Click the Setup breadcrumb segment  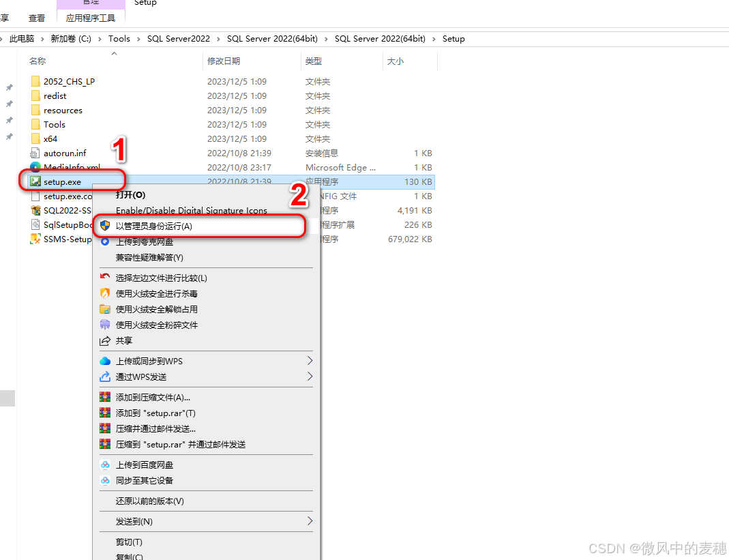[453, 39]
